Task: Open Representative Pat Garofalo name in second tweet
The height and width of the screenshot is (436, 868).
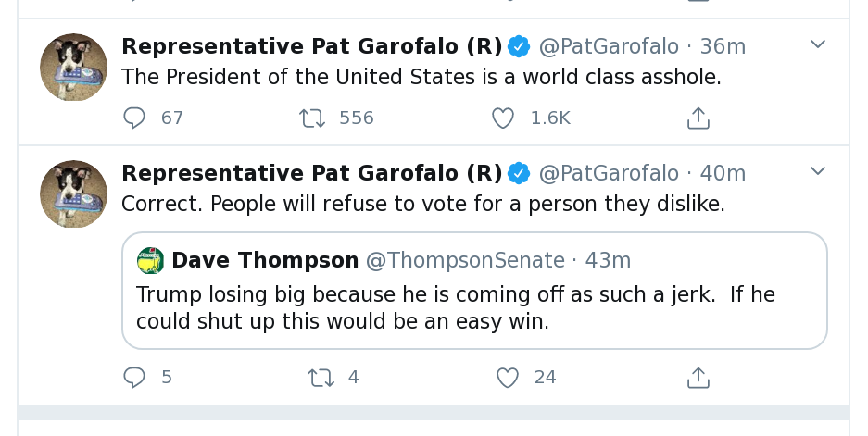Action: (311, 173)
